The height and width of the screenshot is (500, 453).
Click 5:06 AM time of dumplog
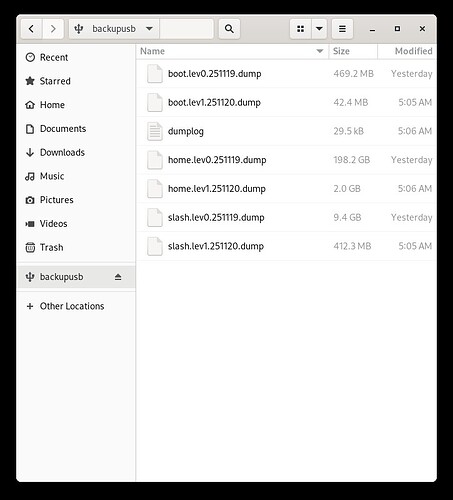[415, 131]
